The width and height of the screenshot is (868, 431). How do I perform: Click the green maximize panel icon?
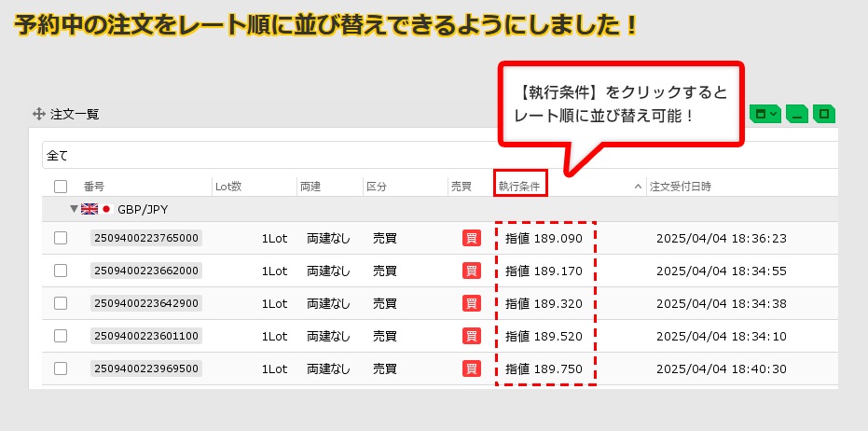tap(823, 114)
